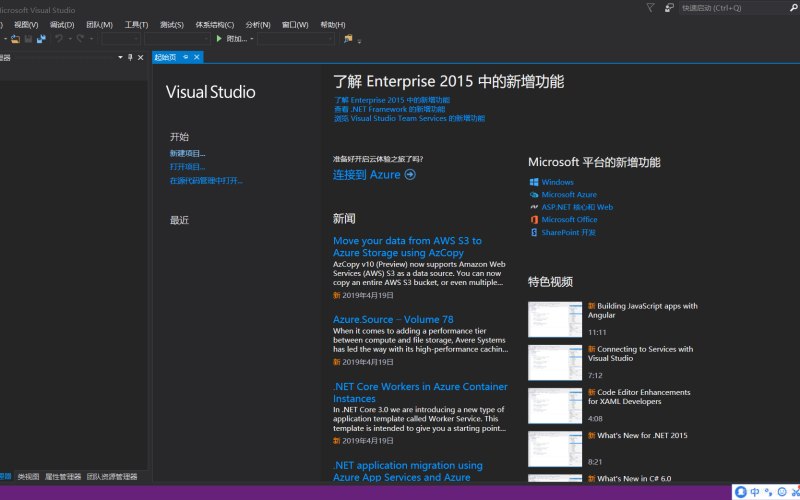
Task: Open the Connecting to Services video thumbnail
Action: (555, 362)
